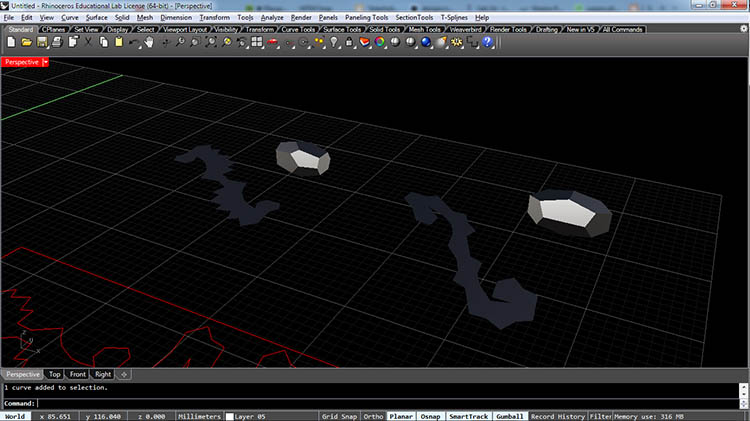Click the Zoom selected icon
Screen dimensions: 750x421
[x=226, y=42]
